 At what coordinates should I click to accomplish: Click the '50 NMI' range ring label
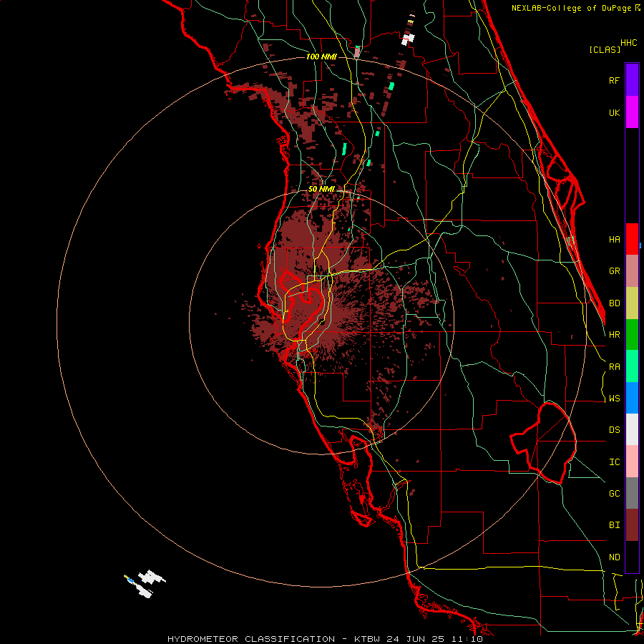pyautogui.click(x=321, y=190)
